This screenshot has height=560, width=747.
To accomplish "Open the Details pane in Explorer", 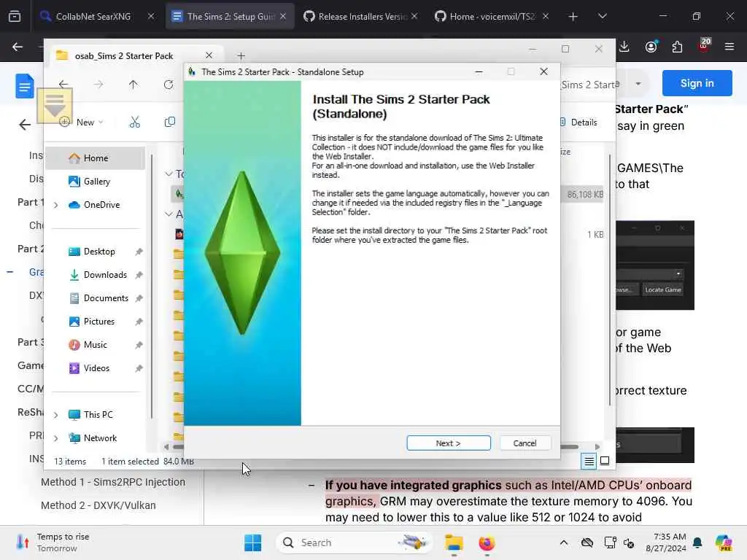I will tap(578, 122).
